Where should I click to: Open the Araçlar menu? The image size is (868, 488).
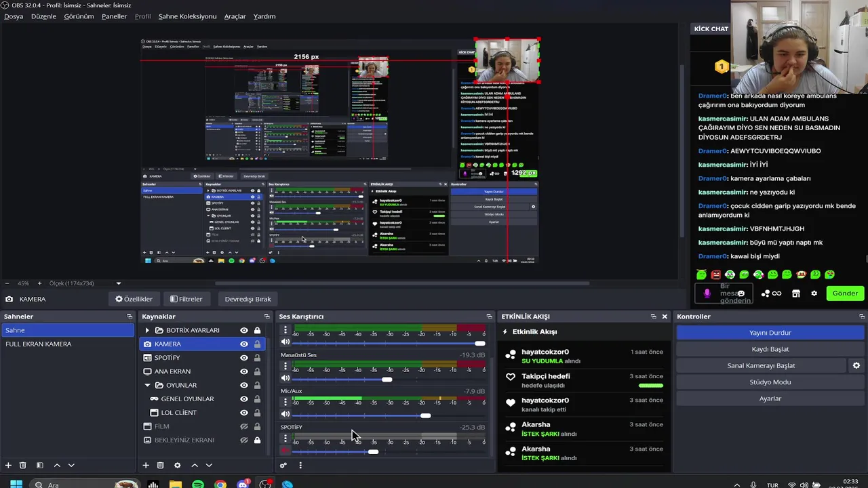[235, 16]
